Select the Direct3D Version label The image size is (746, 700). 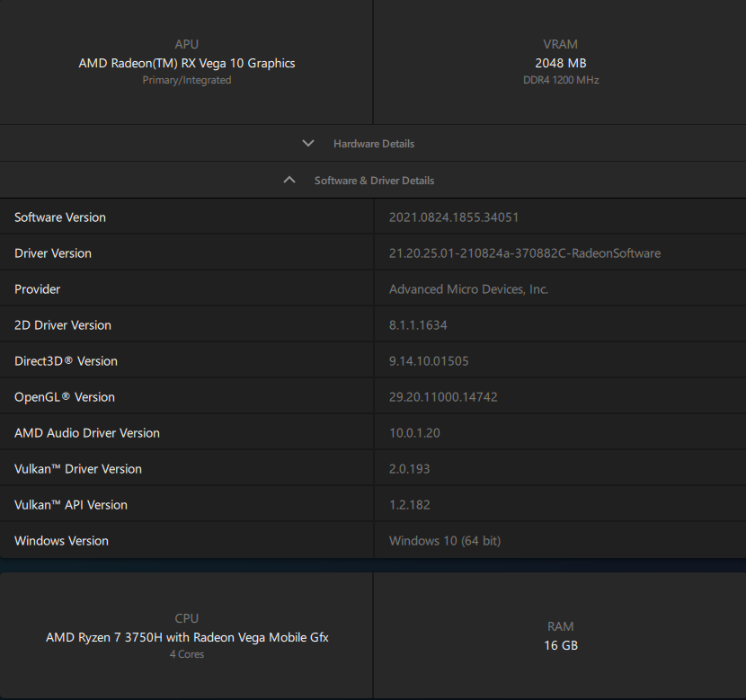(x=66, y=361)
